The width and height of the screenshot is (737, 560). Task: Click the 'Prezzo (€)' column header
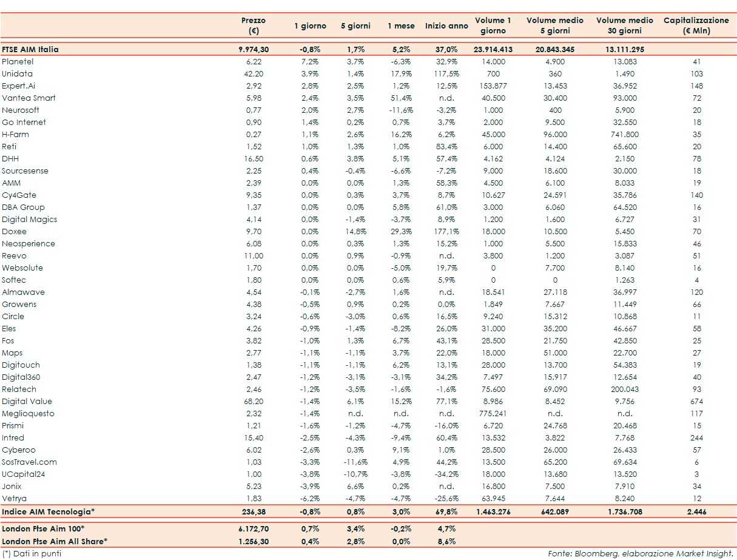click(254, 25)
